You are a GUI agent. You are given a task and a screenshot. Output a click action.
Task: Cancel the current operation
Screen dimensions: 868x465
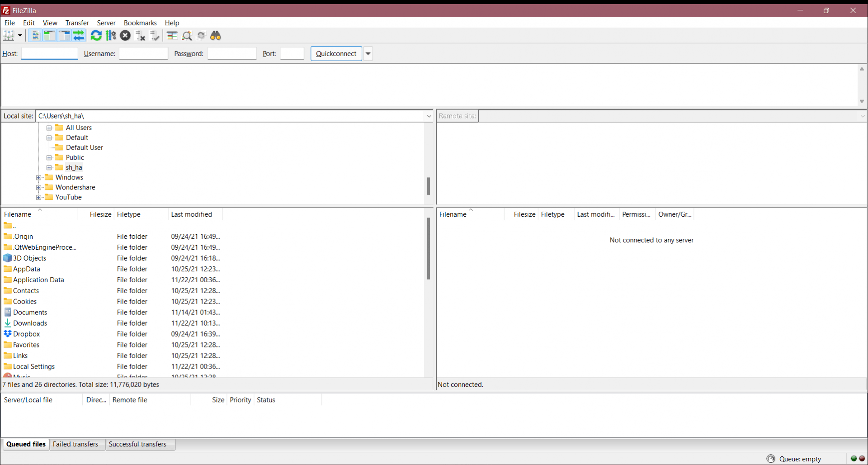point(125,35)
